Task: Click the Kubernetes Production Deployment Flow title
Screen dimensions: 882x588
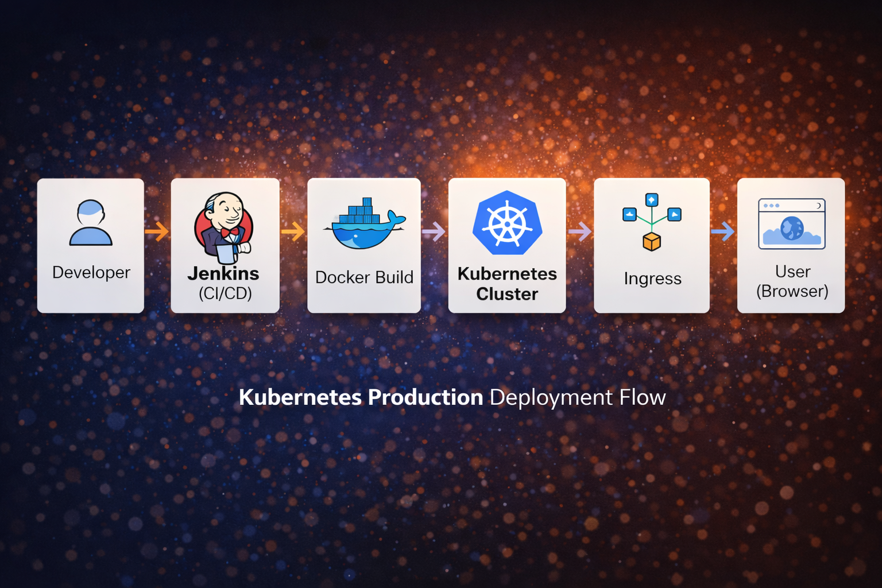Action: pos(452,397)
